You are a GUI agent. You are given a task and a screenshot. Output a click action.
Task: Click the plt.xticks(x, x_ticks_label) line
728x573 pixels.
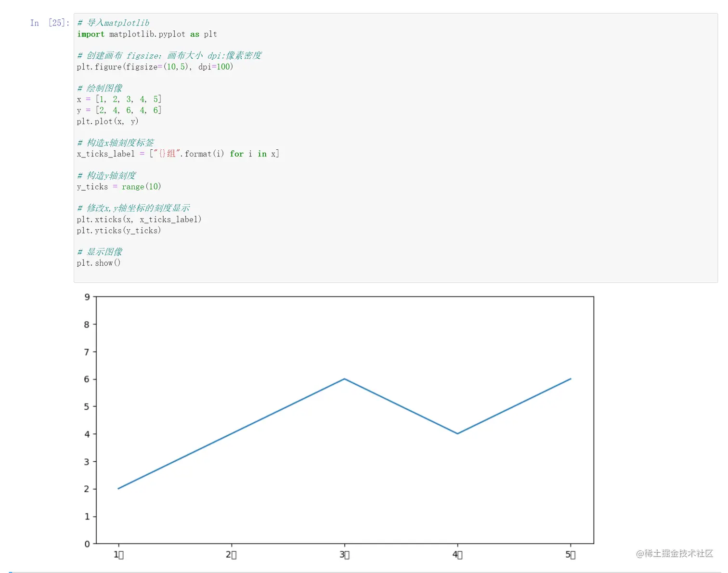point(139,220)
